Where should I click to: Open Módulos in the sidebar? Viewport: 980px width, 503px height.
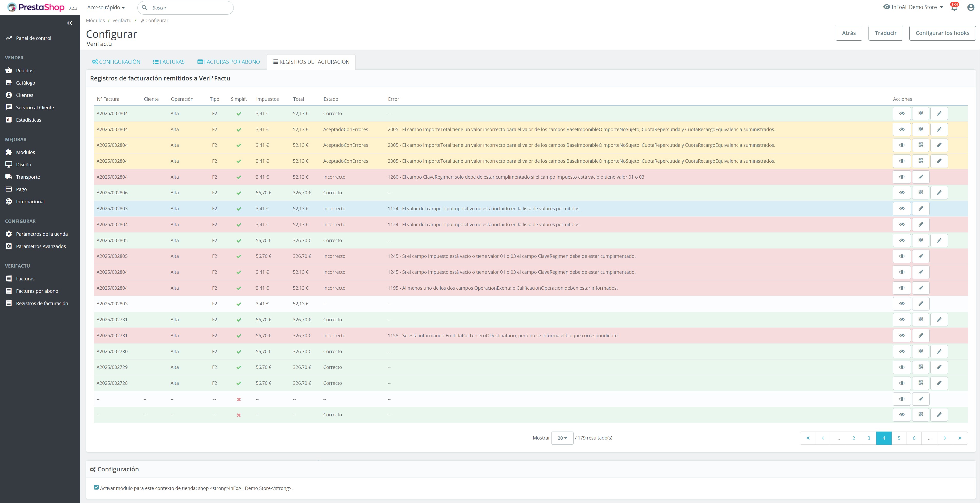(25, 152)
